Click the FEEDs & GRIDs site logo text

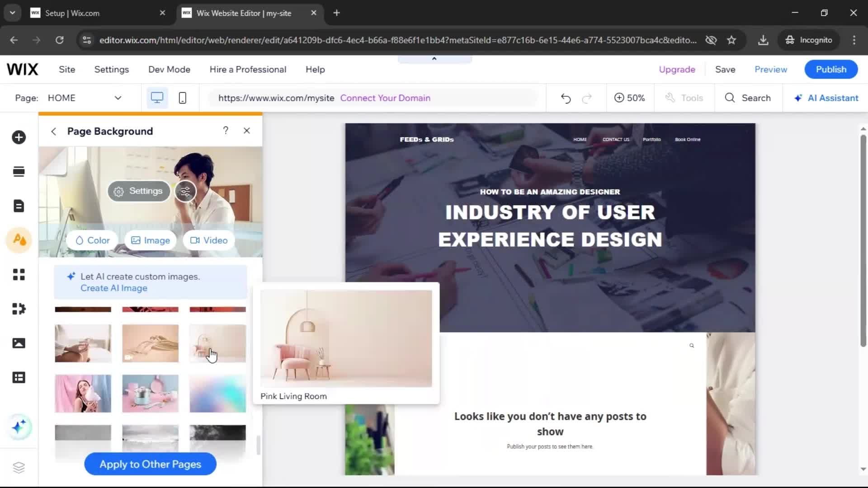(x=427, y=140)
